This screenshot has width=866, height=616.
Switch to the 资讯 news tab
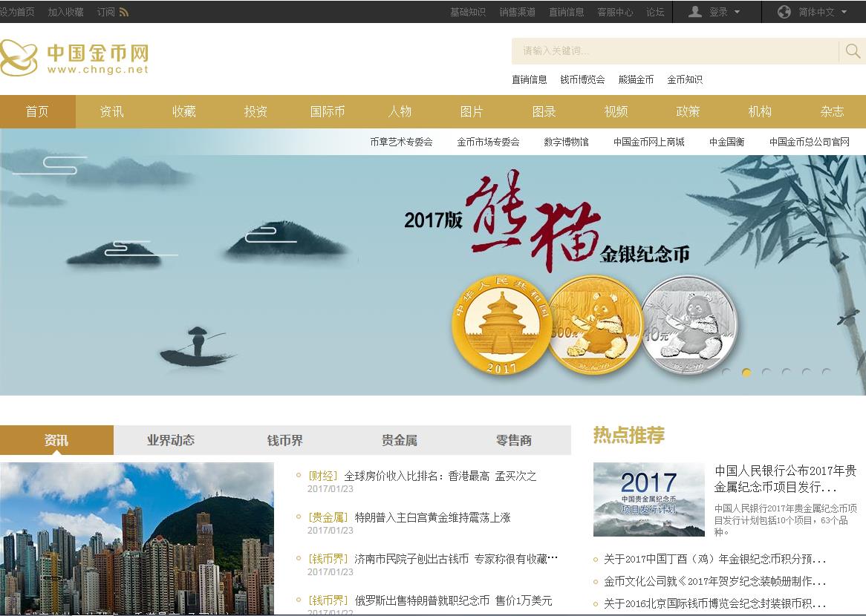point(57,440)
